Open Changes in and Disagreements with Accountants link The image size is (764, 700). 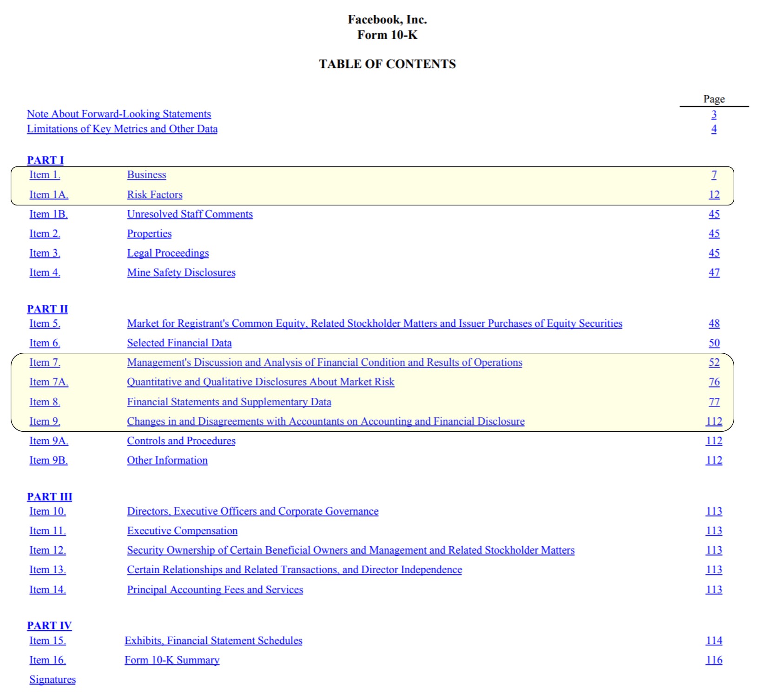point(326,422)
